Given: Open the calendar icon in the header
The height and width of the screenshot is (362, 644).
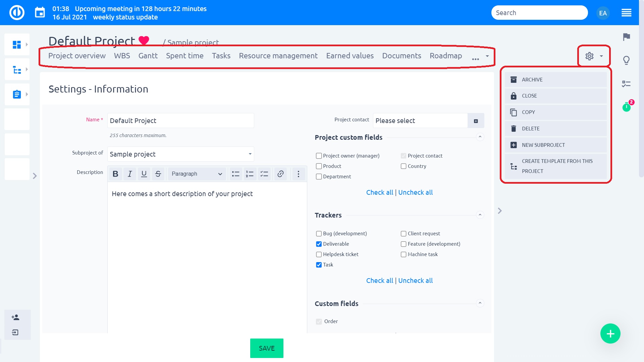Looking at the screenshot, I should (x=40, y=13).
